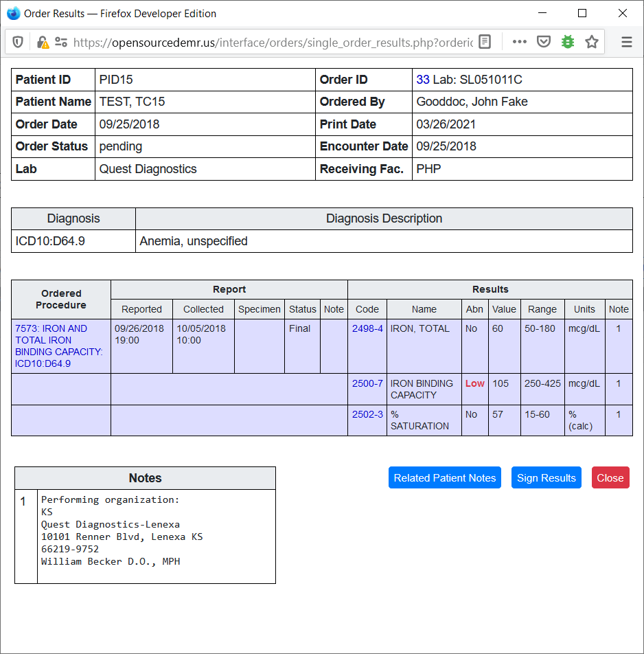The width and height of the screenshot is (644, 654).
Task: Open the tracking protection shield panel
Action: [17, 41]
